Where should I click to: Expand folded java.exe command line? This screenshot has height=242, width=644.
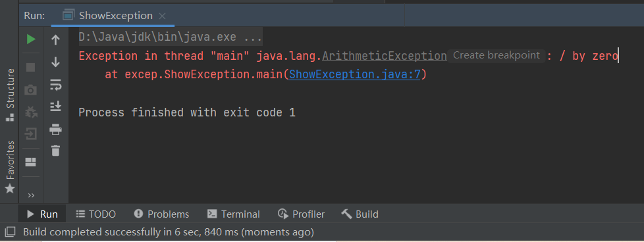[171, 37]
